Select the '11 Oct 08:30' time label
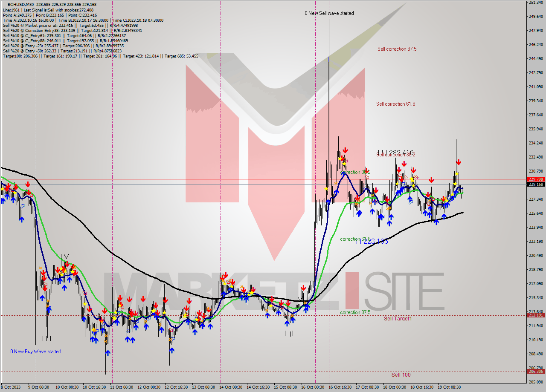Screen dimensions: 546x392 point(121,387)
